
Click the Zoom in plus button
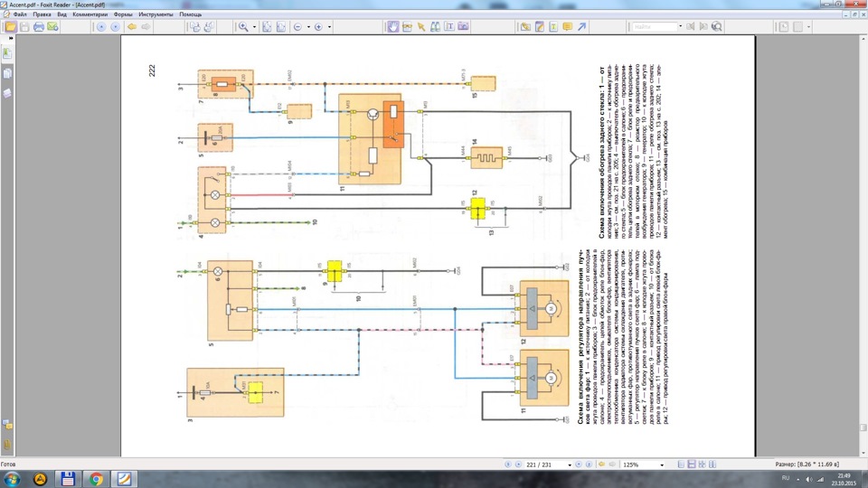point(318,26)
